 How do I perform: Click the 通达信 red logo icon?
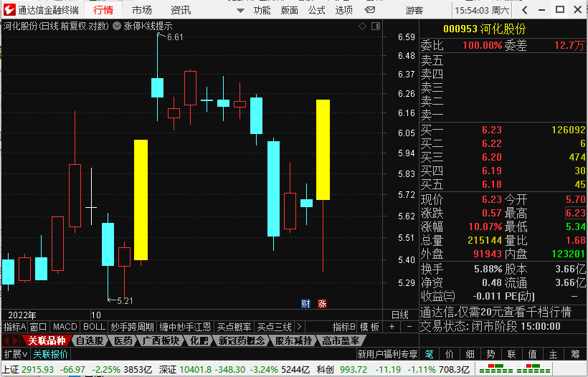pyautogui.click(x=9, y=10)
